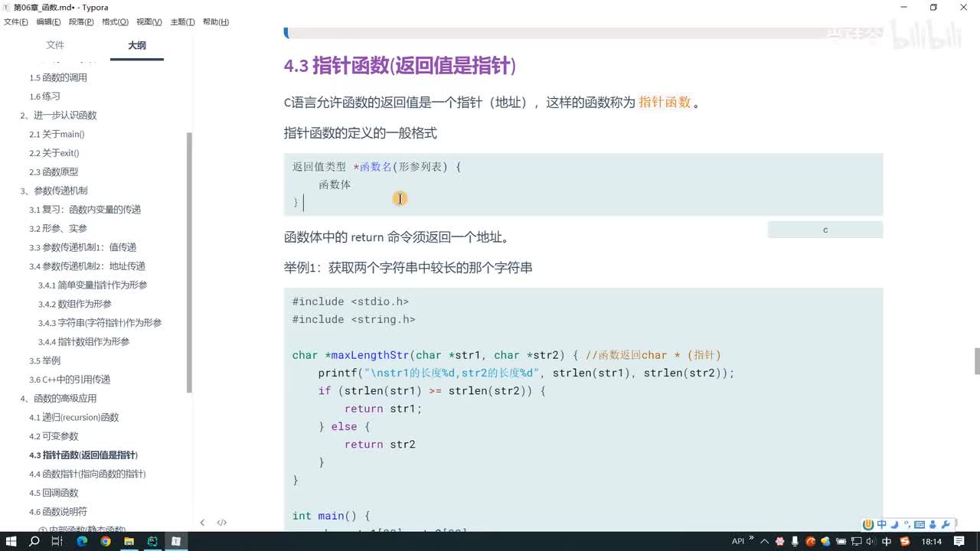
Task: Click the taskbar Chinese language indicator
Action: [x=887, y=541]
